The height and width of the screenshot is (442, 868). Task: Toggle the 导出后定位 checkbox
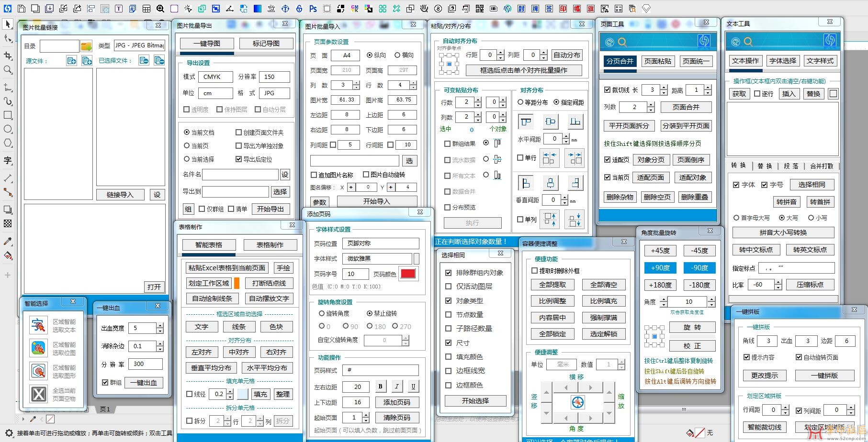click(238, 159)
